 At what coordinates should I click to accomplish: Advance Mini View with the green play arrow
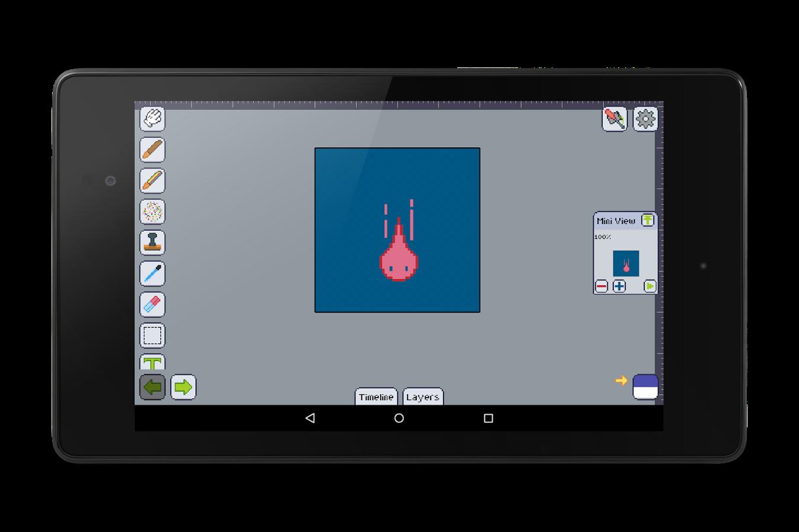649,286
